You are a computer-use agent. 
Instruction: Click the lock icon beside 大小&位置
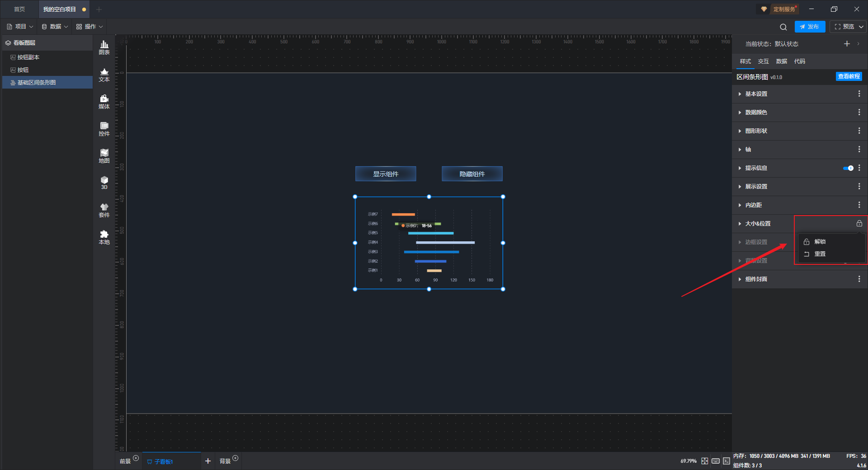859,224
